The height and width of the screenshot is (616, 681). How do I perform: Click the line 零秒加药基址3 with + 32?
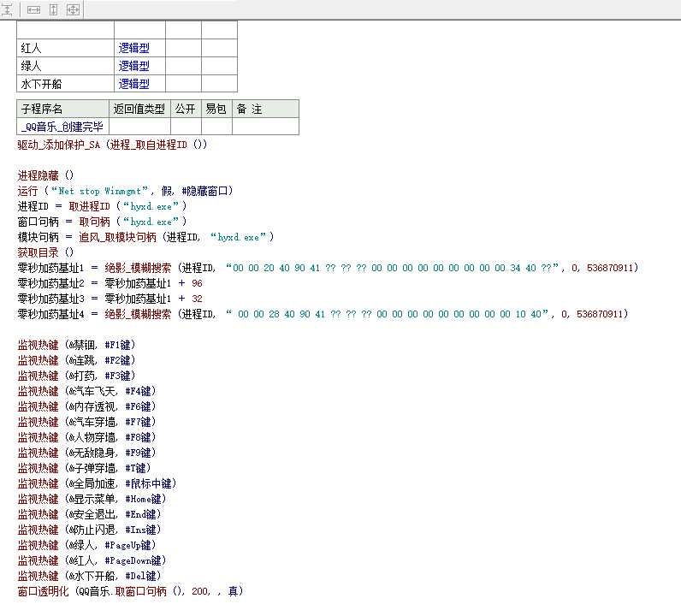coord(110,299)
